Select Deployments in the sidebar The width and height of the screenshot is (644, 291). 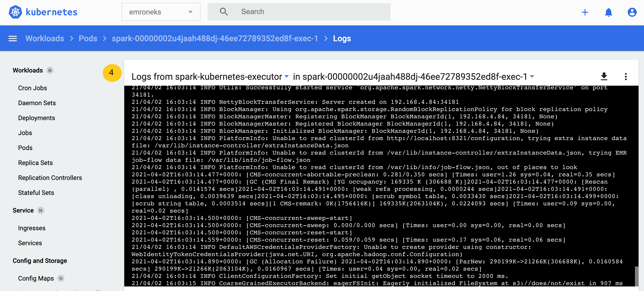tap(37, 118)
